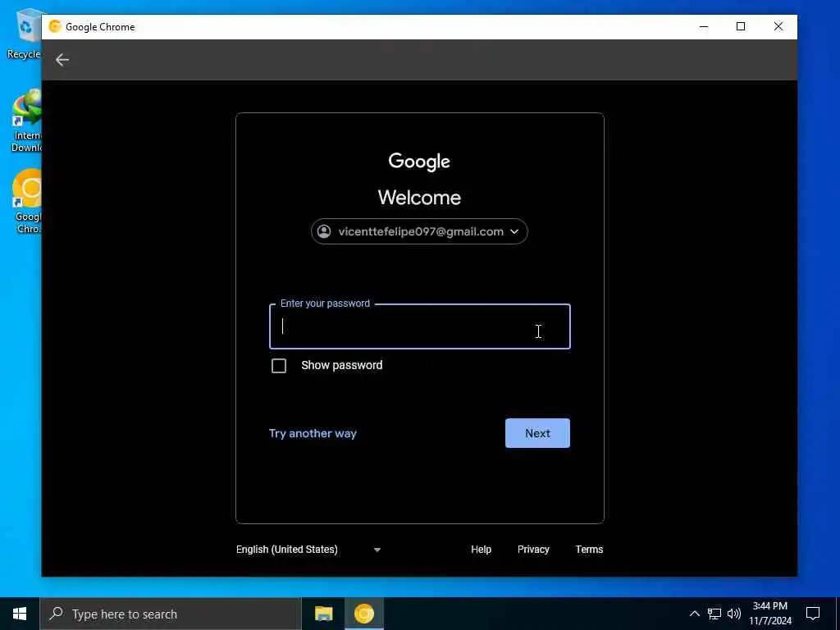Show hidden system tray icons
840x630 pixels.
[x=694, y=614]
